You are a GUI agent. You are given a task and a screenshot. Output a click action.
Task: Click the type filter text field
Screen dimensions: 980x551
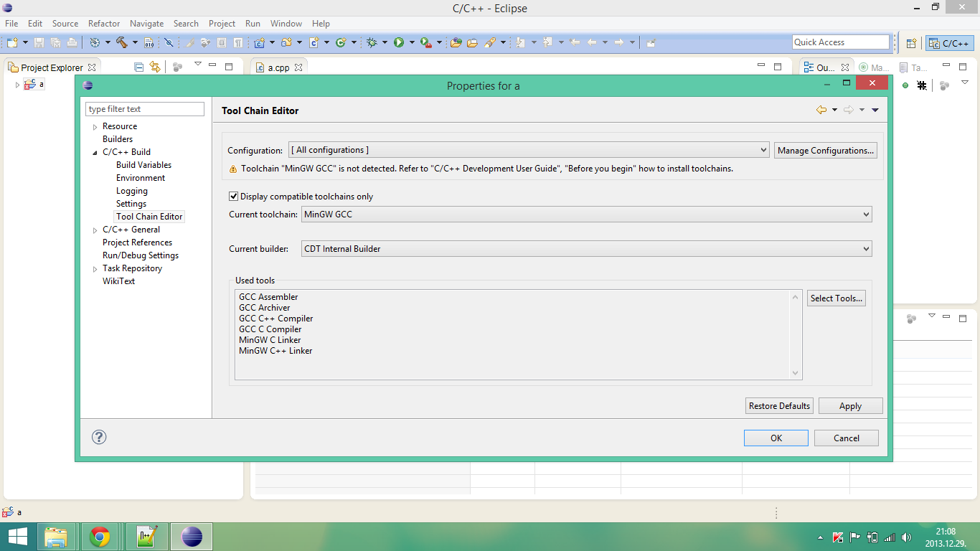click(x=145, y=109)
